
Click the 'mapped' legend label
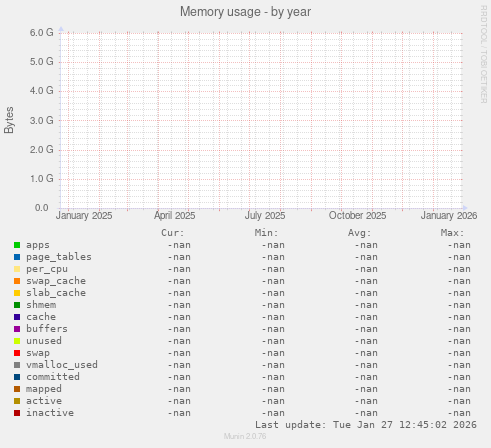pos(44,389)
